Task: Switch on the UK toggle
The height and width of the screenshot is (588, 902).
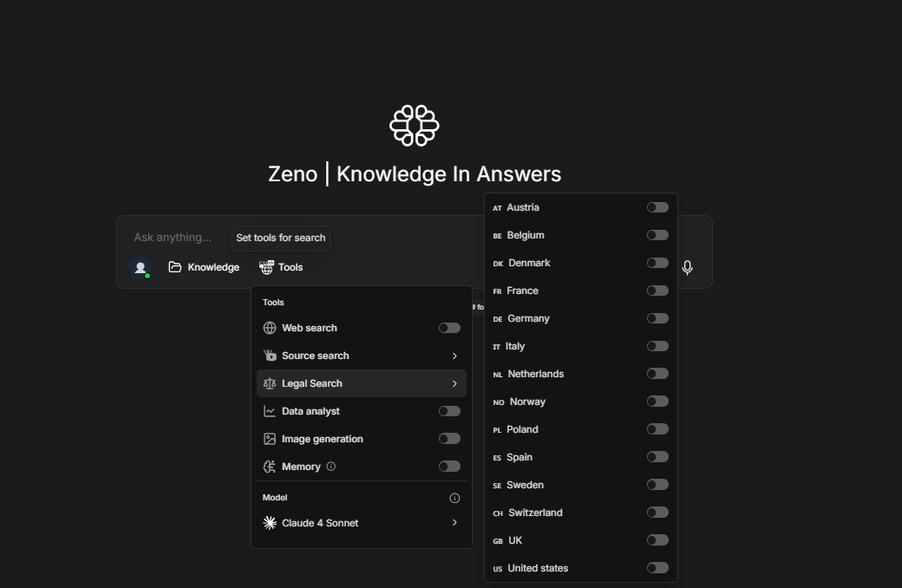Action: click(657, 540)
